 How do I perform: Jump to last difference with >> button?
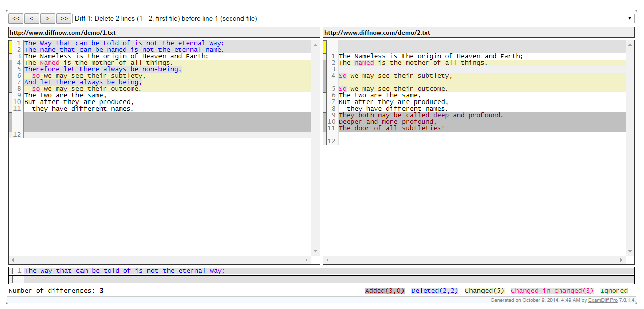(64, 19)
